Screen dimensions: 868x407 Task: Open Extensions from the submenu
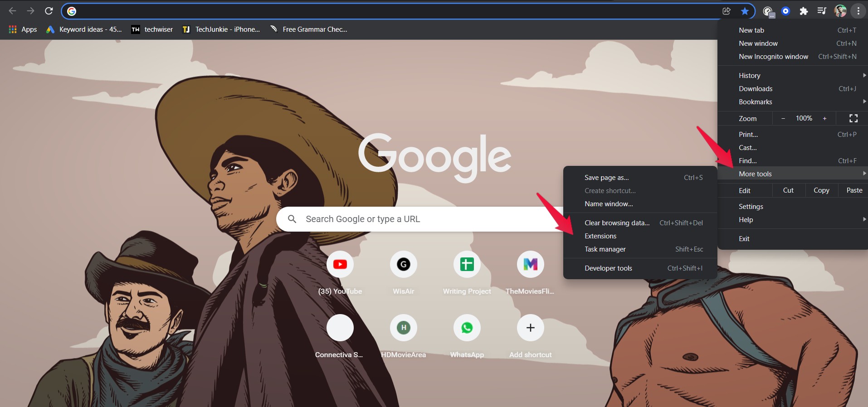(x=640, y=236)
